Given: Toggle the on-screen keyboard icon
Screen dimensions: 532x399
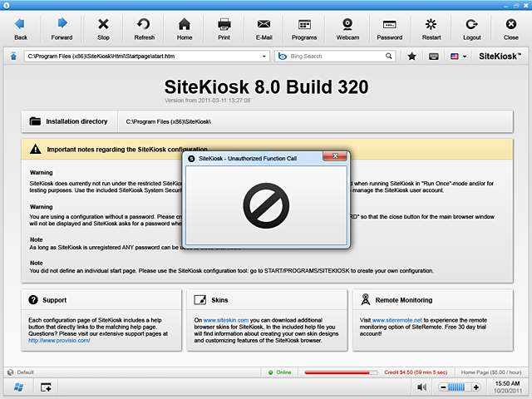Looking at the screenshot, I should 434,57.
